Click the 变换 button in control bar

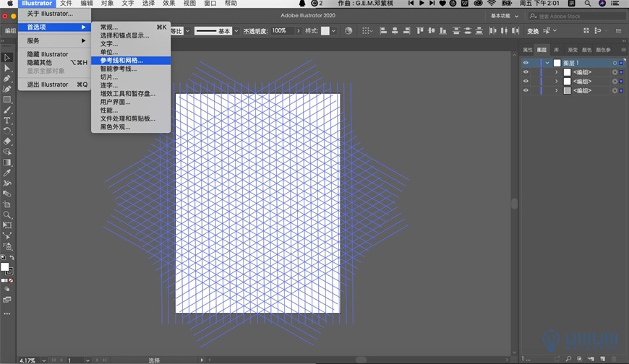pos(533,31)
